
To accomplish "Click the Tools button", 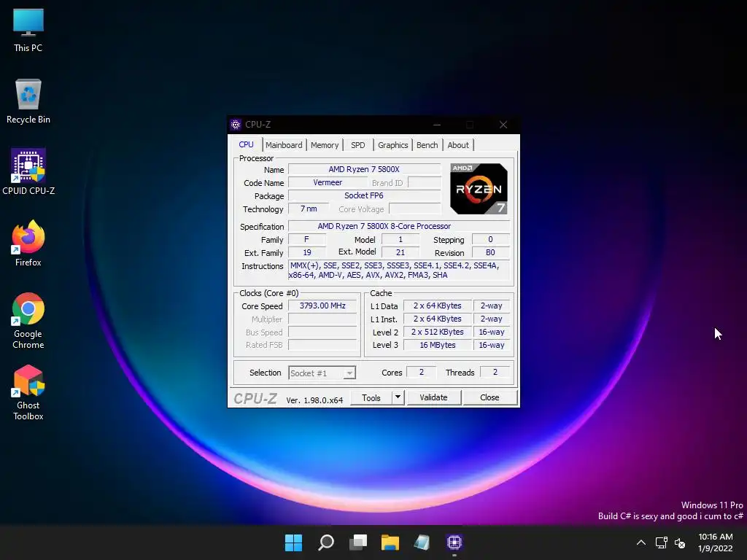I will point(371,397).
